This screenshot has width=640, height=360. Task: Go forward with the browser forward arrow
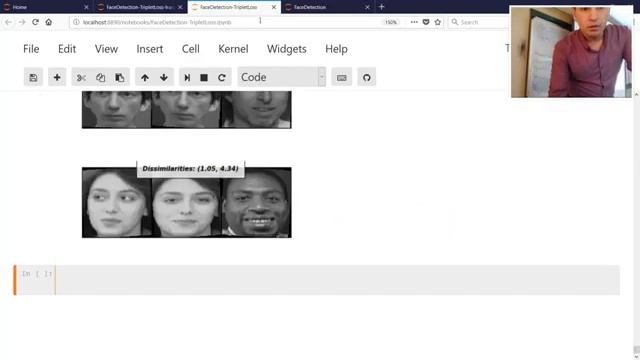coord(22,22)
